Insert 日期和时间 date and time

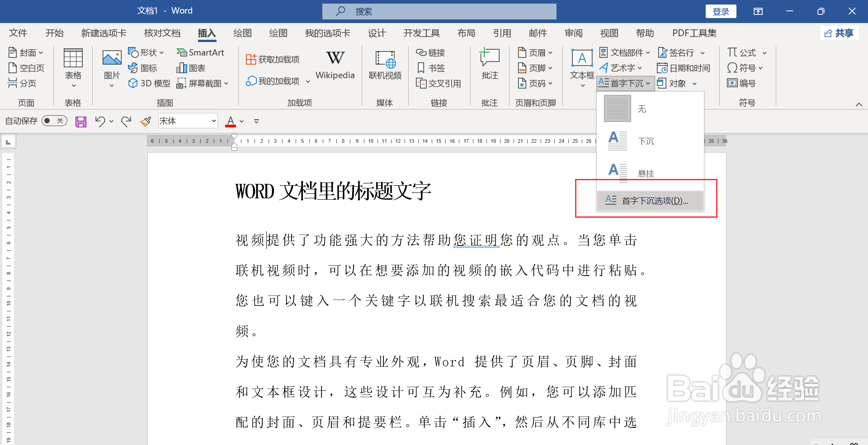(683, 68)
